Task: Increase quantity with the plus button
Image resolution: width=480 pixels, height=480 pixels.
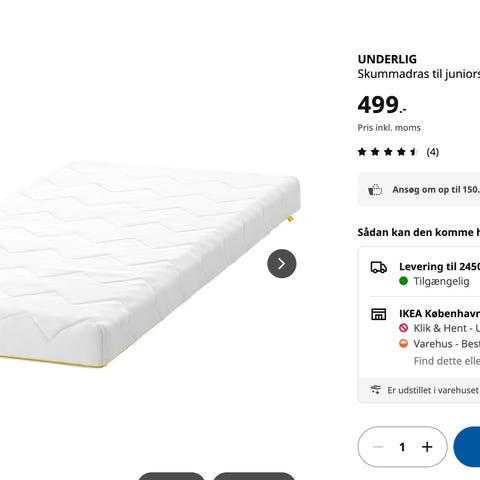Action: 427,447
